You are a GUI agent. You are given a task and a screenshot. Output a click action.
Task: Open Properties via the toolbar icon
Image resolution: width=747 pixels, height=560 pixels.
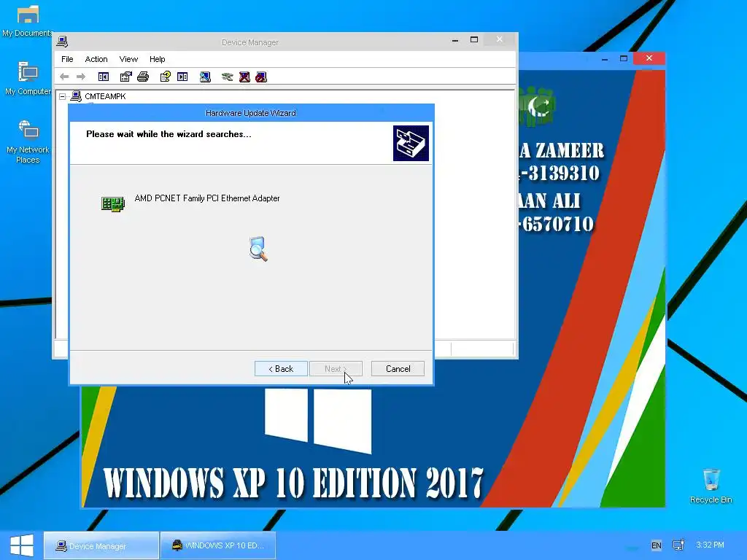point(125,77)
